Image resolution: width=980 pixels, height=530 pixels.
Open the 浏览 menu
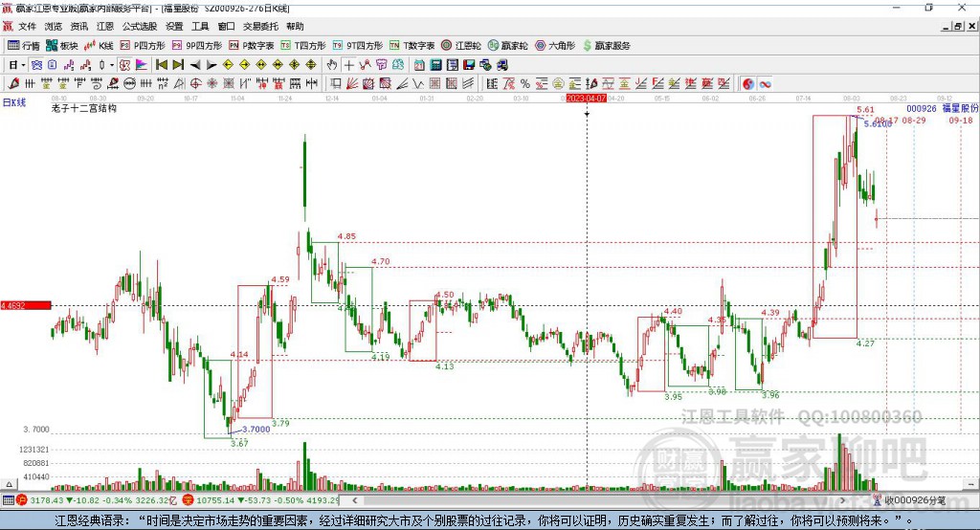point(54,26)
